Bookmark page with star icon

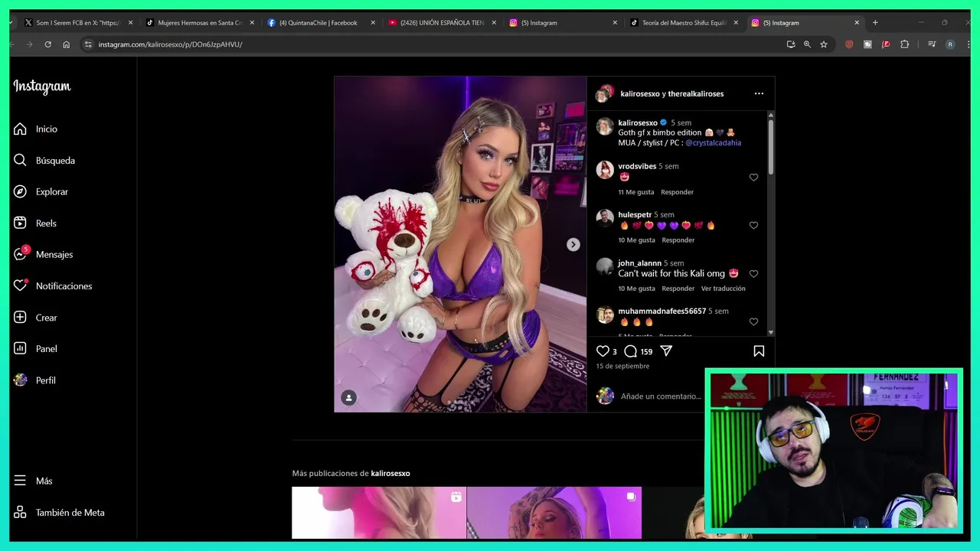tap(824, 44)
